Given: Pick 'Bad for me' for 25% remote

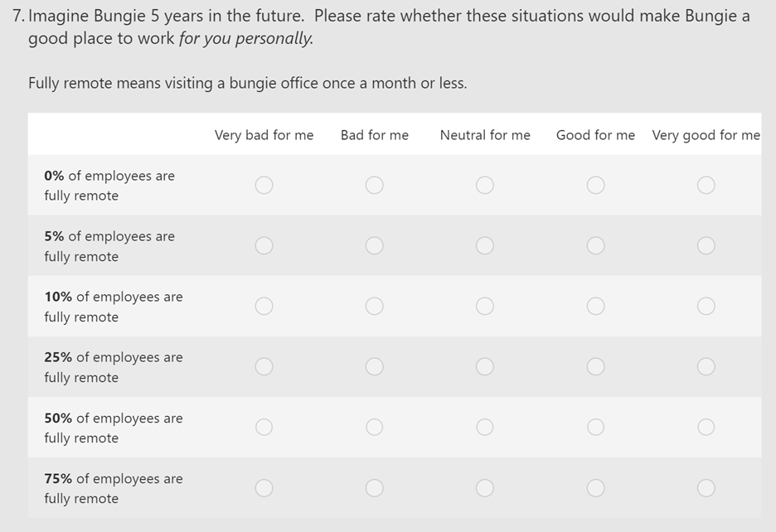Looking at the screenshot, I should 374,367.
